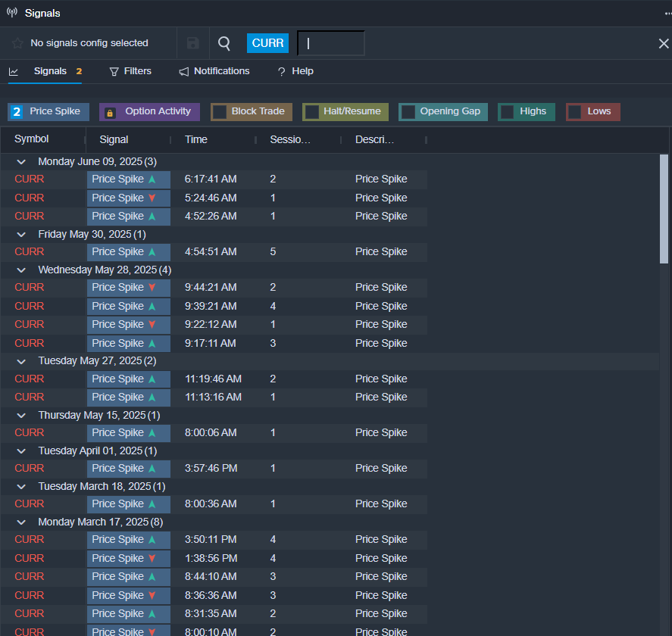Click the 3:50:11 PM time cell

tap(211, 540)
